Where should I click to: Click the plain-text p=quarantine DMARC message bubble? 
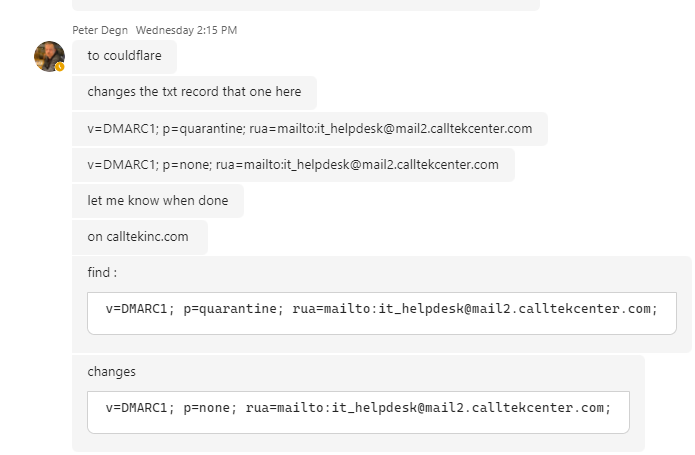[309, 129]
